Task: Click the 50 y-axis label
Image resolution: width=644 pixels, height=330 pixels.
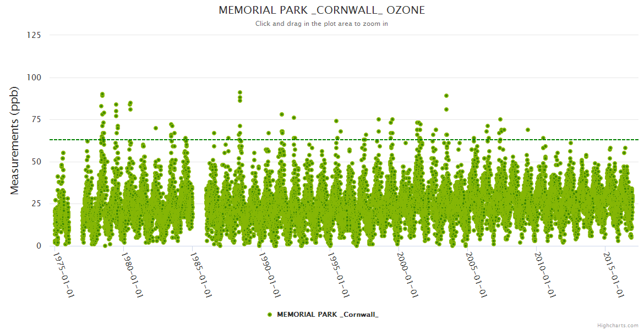Action: 36,162
